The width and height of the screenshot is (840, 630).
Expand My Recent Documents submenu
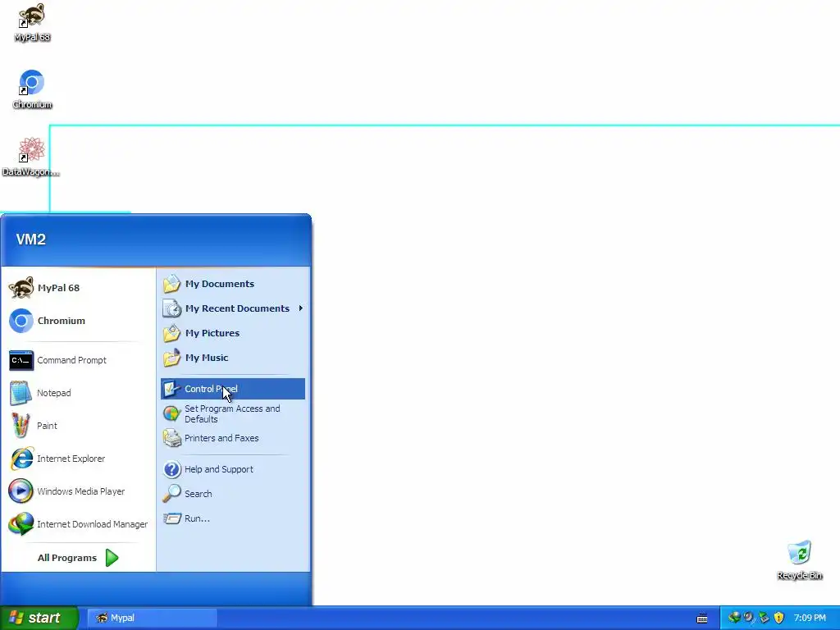(232, 308)
